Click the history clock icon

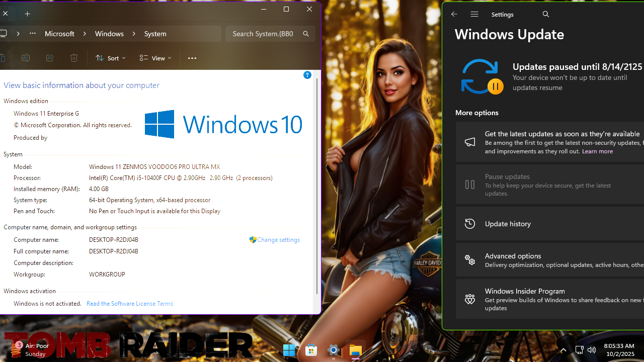point(470,224)
